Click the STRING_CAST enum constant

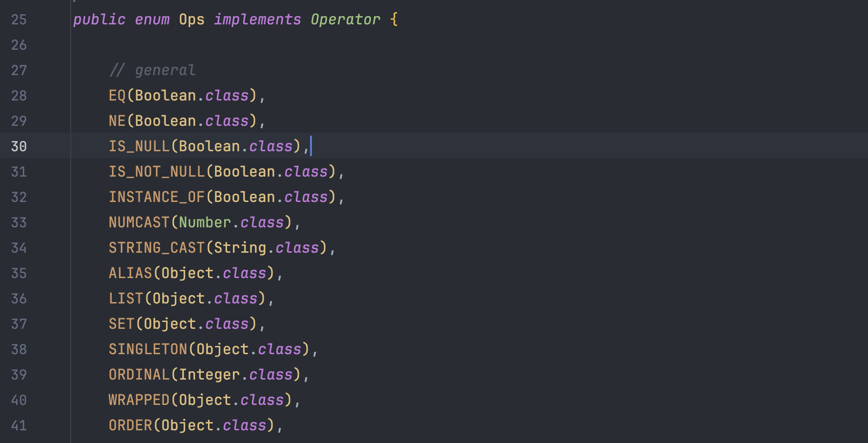pos(157,248)
